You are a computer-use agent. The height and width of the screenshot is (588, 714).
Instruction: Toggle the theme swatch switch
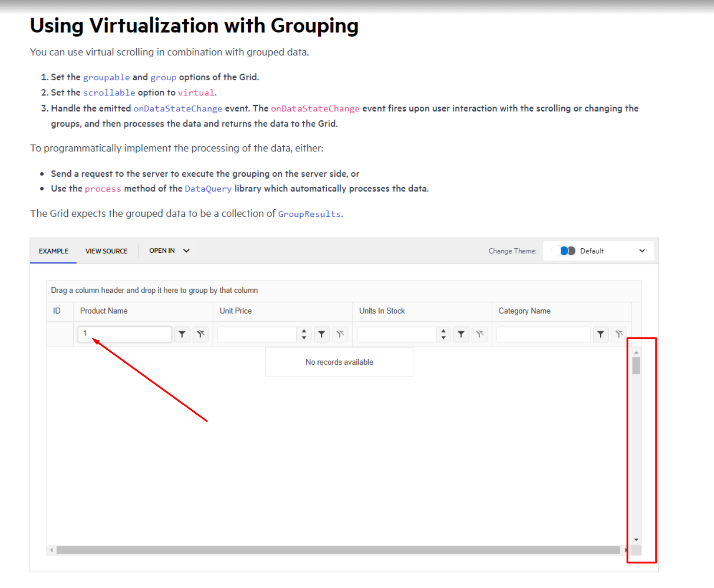(x=567, y=251)
